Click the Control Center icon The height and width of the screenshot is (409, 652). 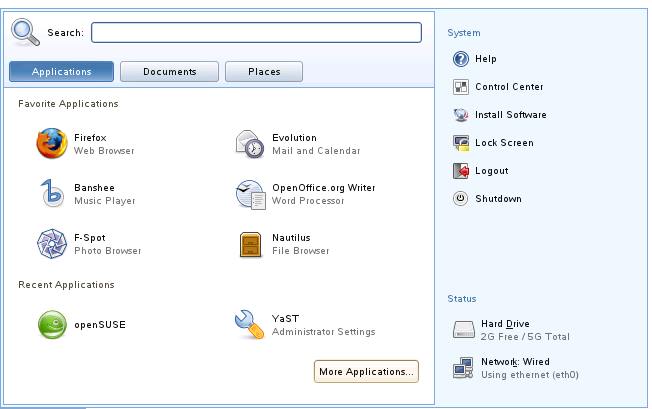coord(460,87)
